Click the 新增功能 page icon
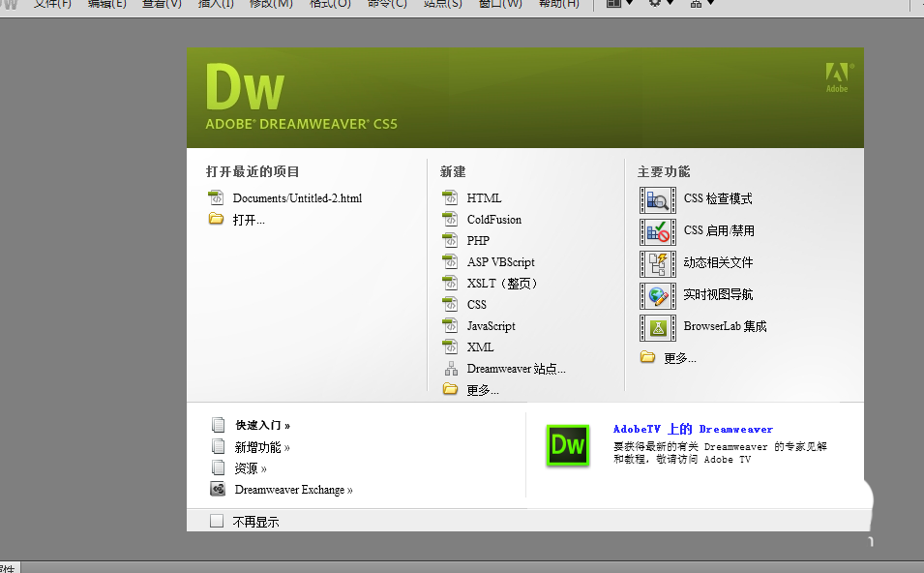Viewport: 924px width, 573px height. [218, 445]
